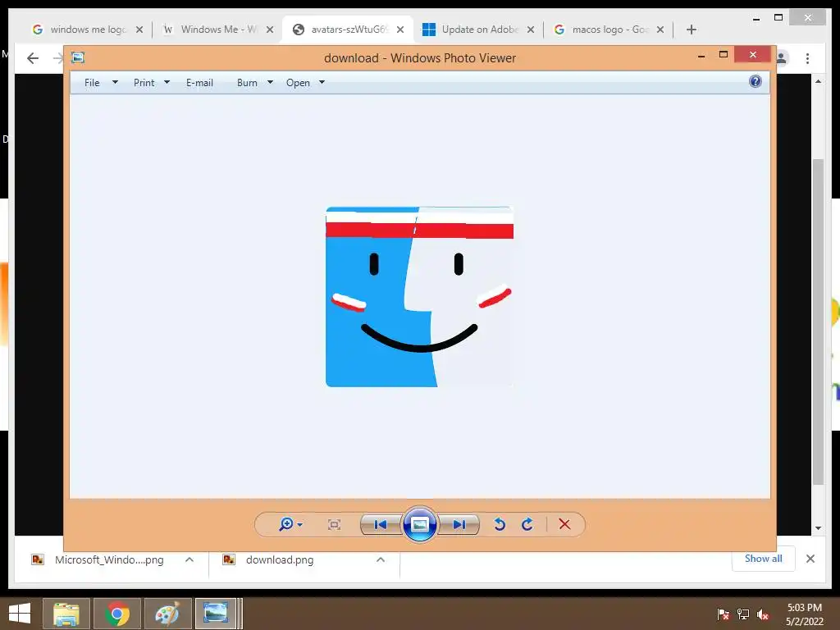Close the 'windows me logo' tab

[139, 30]
